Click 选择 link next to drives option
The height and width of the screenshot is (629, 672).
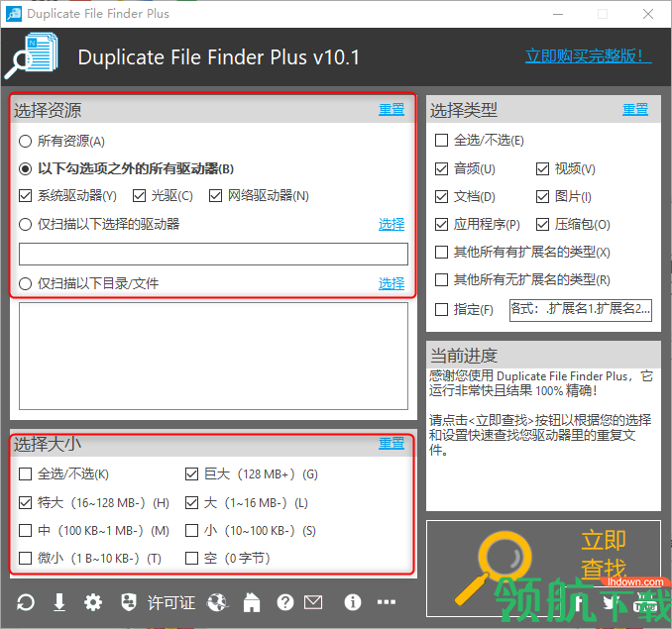click(392, 225)
